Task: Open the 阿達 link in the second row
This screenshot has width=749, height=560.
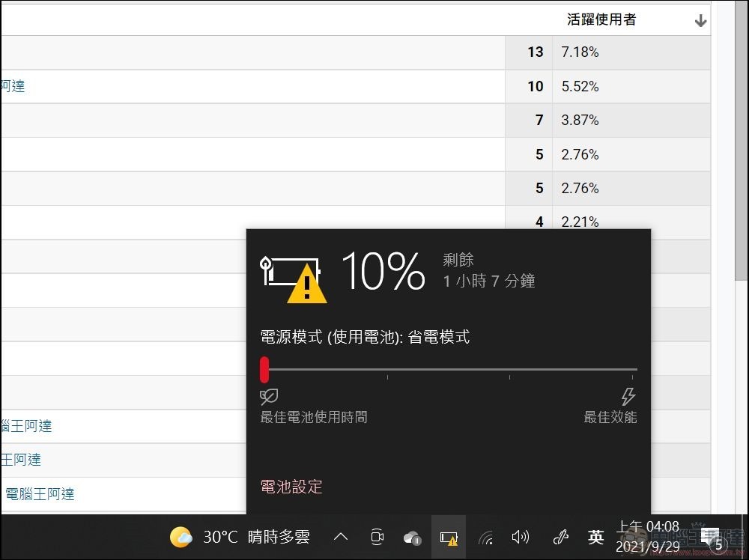Action: pyautogui.click(x=13, y=86)
